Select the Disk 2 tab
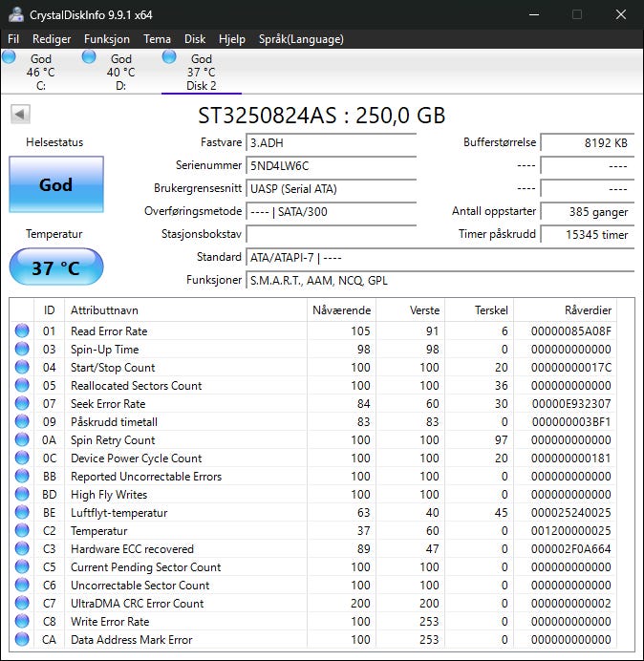Screen dimensions: 644x661 202,72
